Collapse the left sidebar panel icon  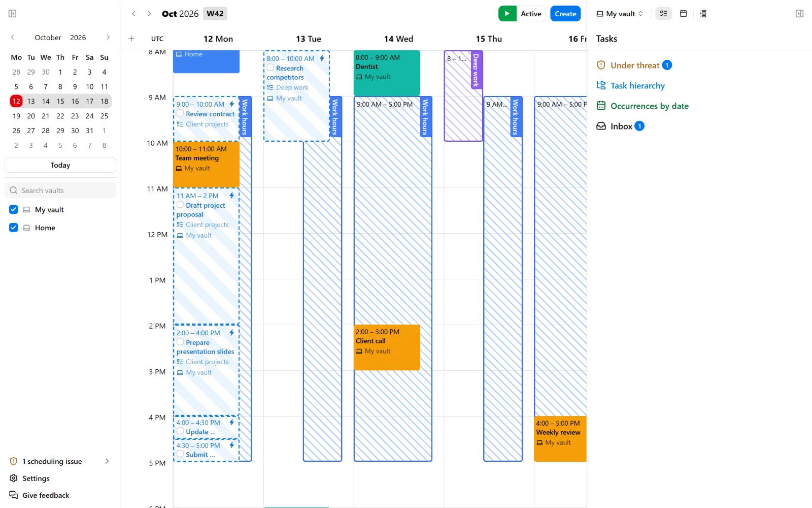13,14
